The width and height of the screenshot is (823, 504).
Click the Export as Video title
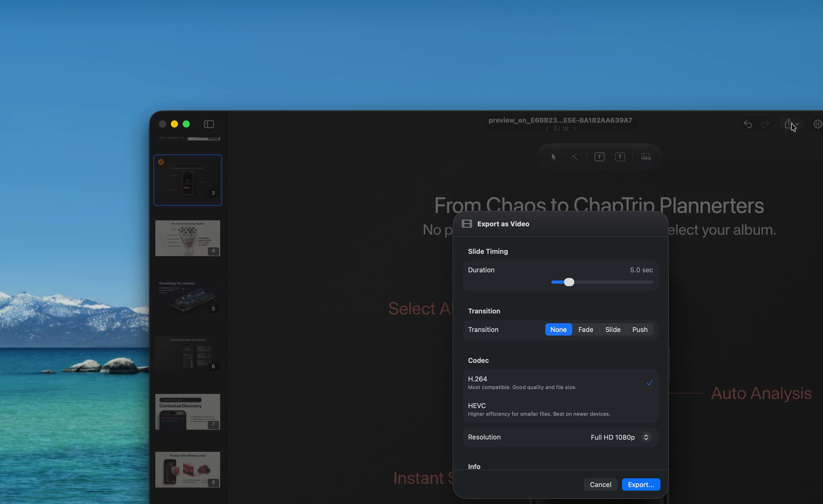tap(503, 224)
